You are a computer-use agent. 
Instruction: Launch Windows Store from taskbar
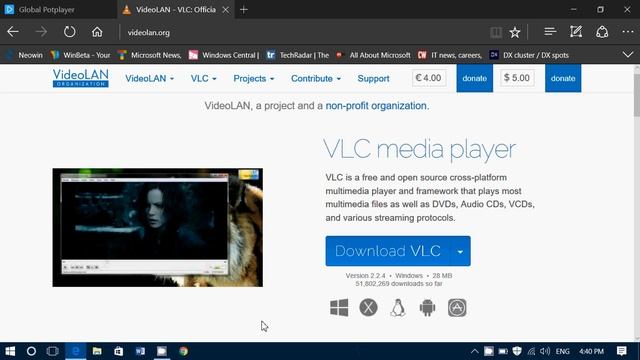(118, 351)
